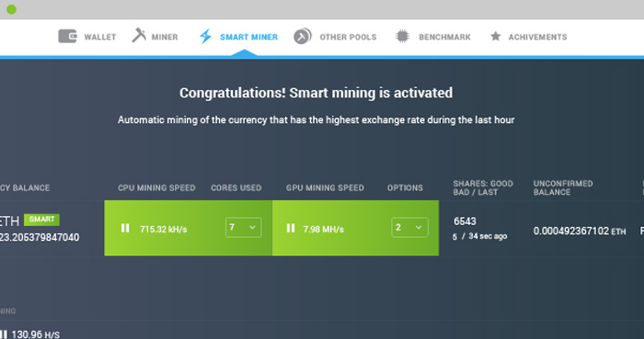Screen dimensions: 644x339
Task: Click the Other Pools coin icon
Action: [x=303, y=36]
